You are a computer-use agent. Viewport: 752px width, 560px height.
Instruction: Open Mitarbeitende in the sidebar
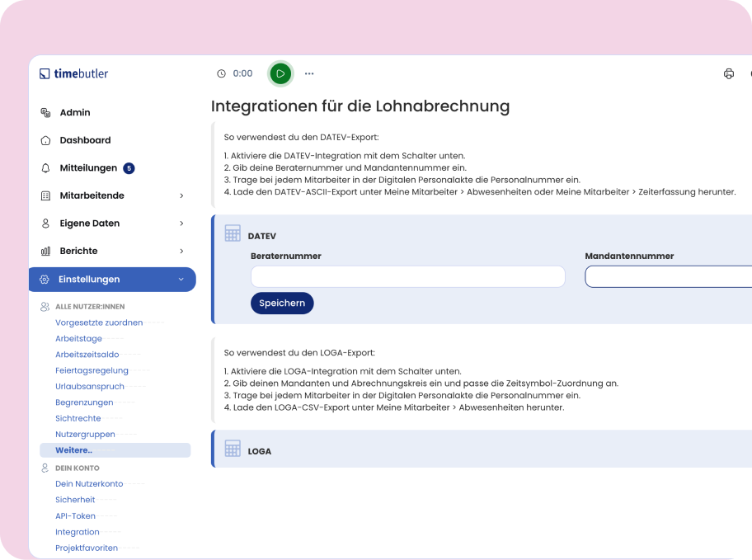click(92, 195)
